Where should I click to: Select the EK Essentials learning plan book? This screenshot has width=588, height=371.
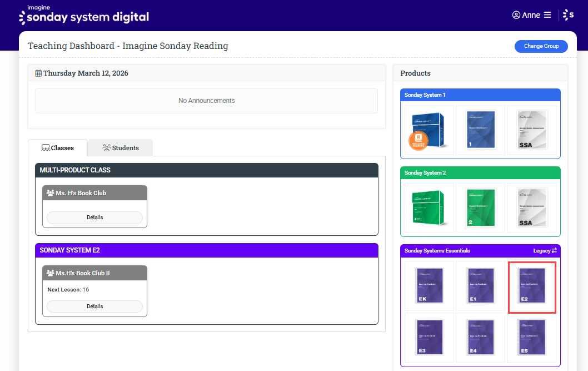point(429,286)
